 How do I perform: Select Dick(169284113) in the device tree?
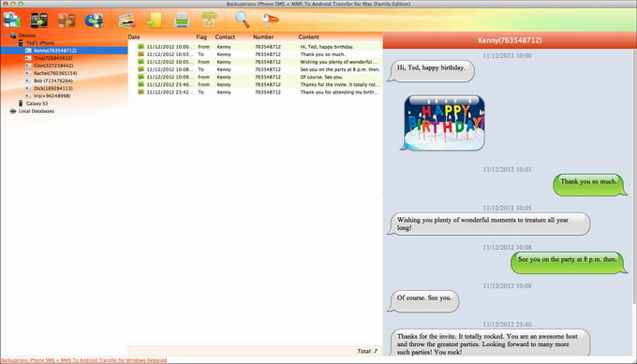point(52,88)
